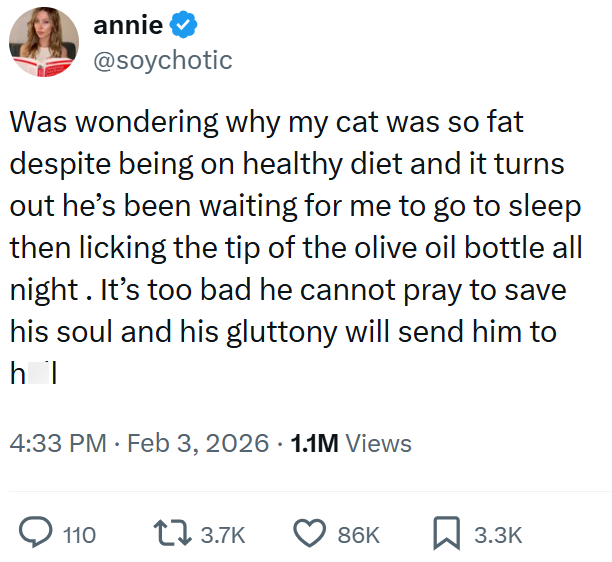Click the word "Views" beside the date
Screen dimensions: 612x562
coord(378,443)
